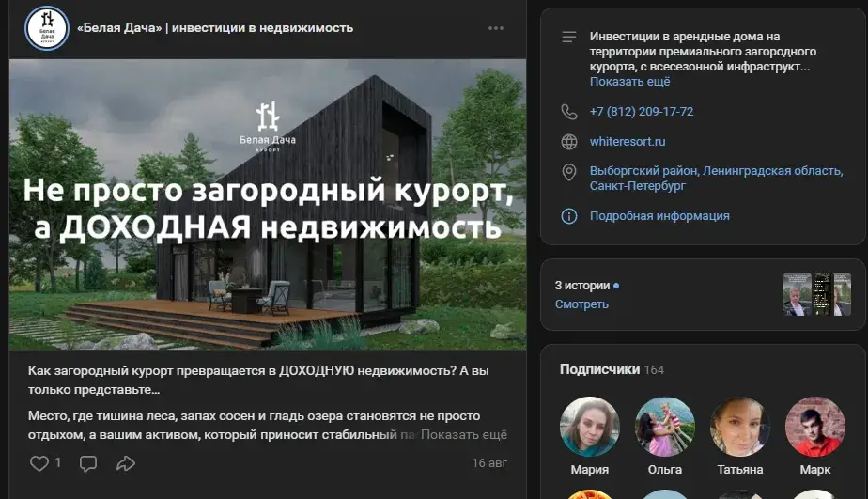The width and height of the screenshot is (868, 499).
Task: Click the globe website icon
Action: coord(569,142)
